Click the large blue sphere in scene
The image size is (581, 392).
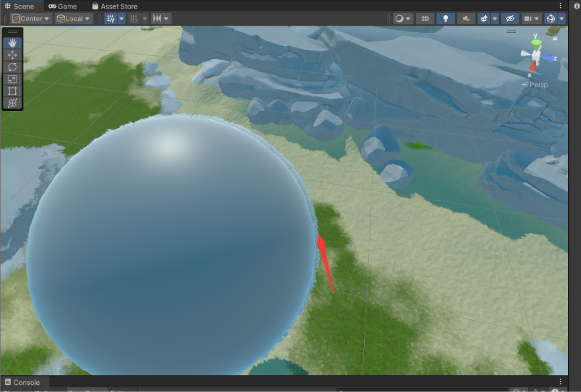(170, 246)
